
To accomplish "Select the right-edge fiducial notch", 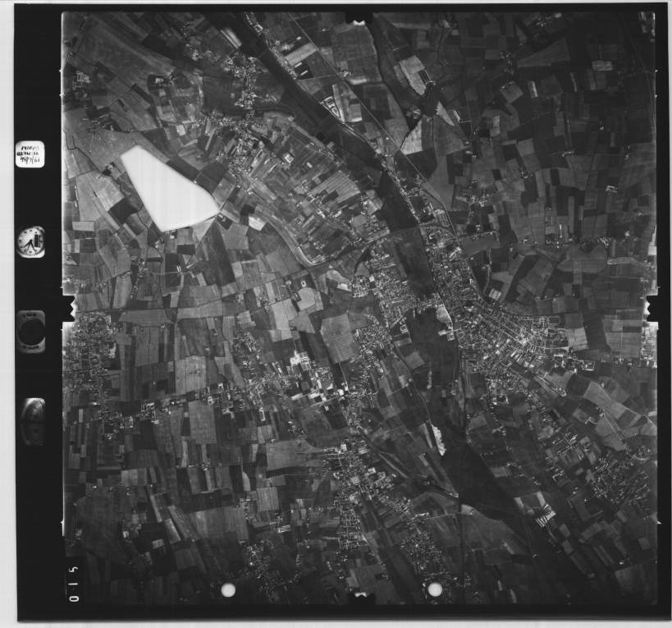I will [652, 308].
